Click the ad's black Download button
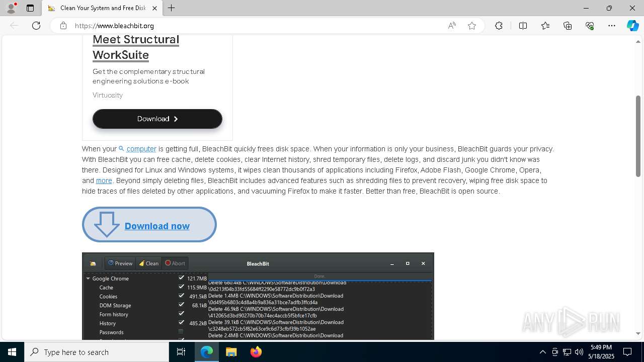The height and width of the screenshot is (362, 644). click(157, 119)
